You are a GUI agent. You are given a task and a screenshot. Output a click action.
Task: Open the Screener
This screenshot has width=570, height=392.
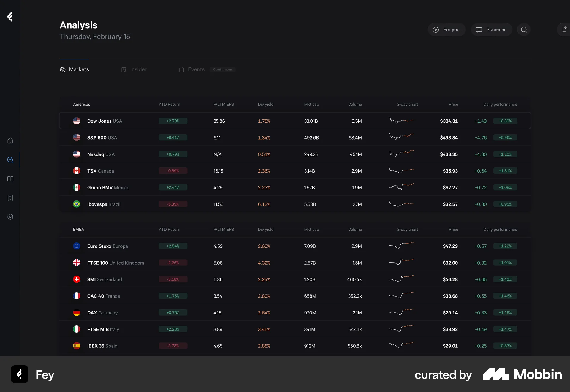coord(491,30)
